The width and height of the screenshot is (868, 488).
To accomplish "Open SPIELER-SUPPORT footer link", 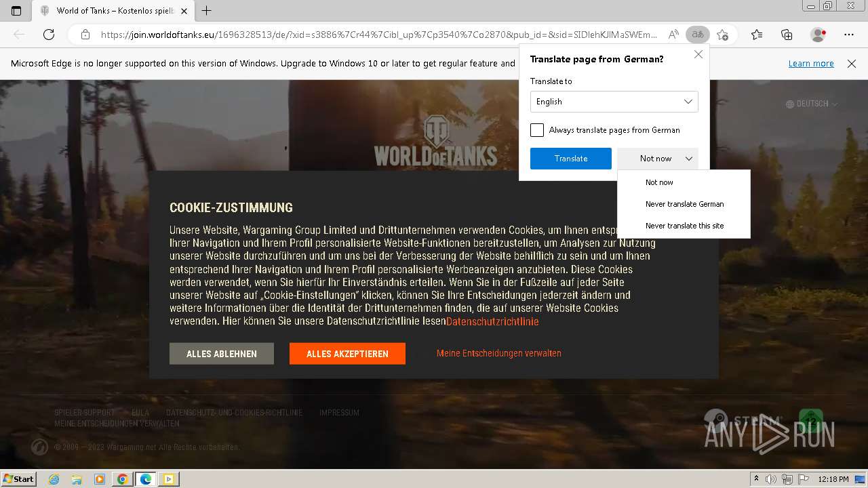I will 84,413.
